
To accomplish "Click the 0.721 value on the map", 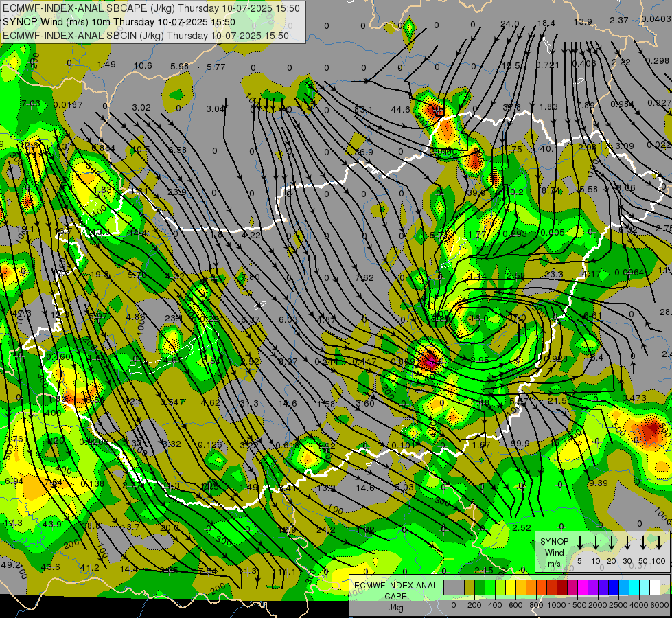I will pos(548,65).
